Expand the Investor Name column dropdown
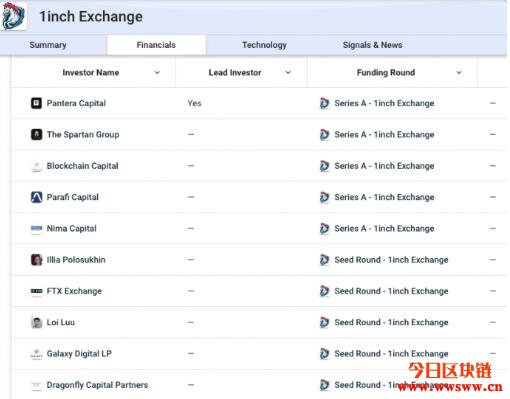The height and width of the screenshot is (399, 510). (x=157, y=72)
